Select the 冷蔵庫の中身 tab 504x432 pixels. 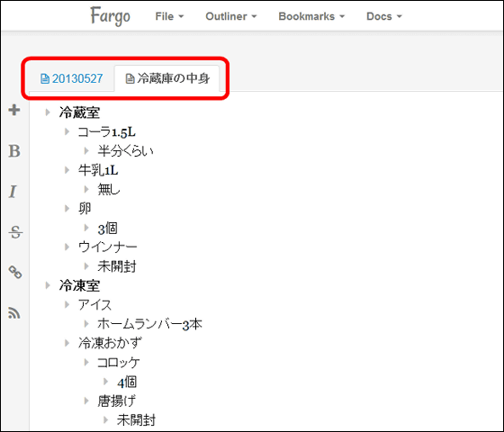point(167,78)
